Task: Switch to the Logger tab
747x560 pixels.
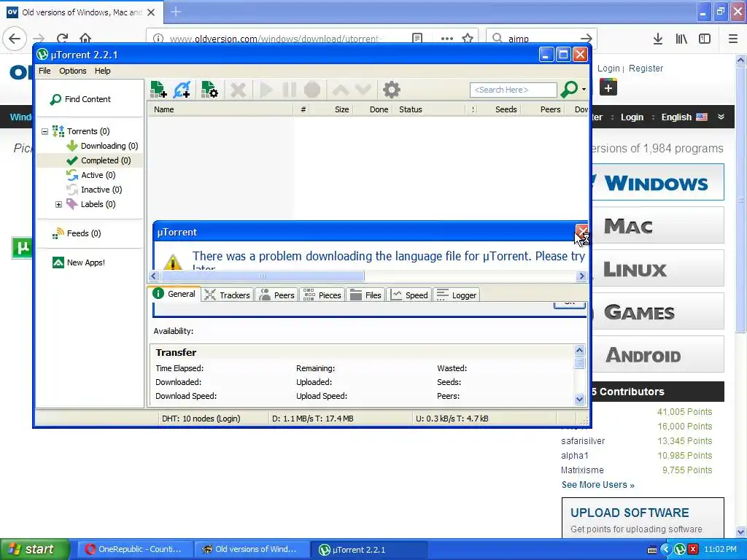Action: pos(456,295)
